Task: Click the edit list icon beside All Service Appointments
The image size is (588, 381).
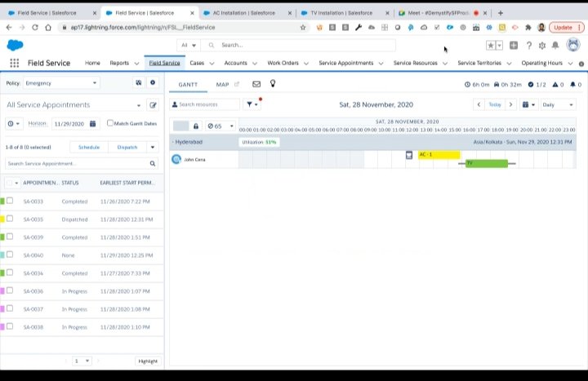Action: click(x=153, y=105)
